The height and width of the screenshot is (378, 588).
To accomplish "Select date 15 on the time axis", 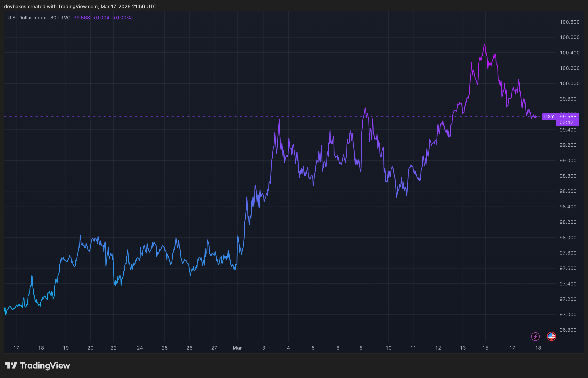I will click(485, 348).
